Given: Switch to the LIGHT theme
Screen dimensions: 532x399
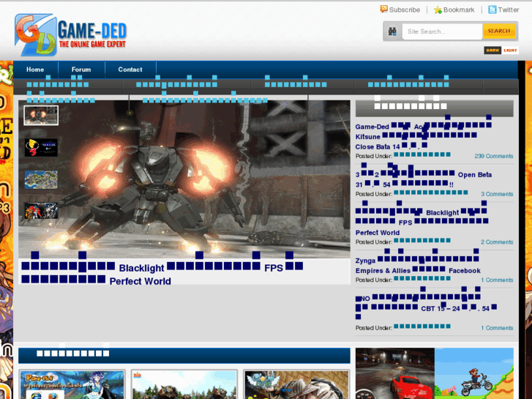Looking at the screenshot, I should [510, 51].
